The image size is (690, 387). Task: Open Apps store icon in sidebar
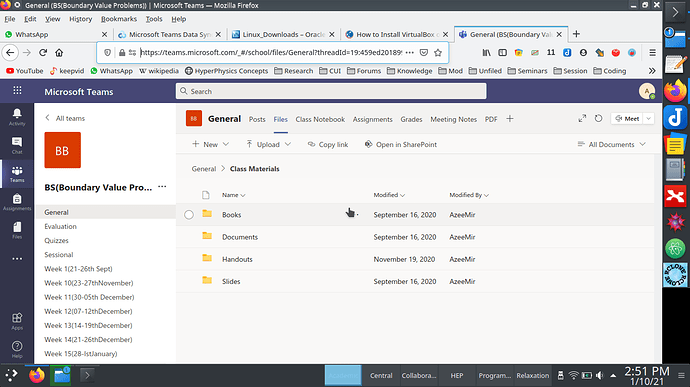click(x=17, y=321)
